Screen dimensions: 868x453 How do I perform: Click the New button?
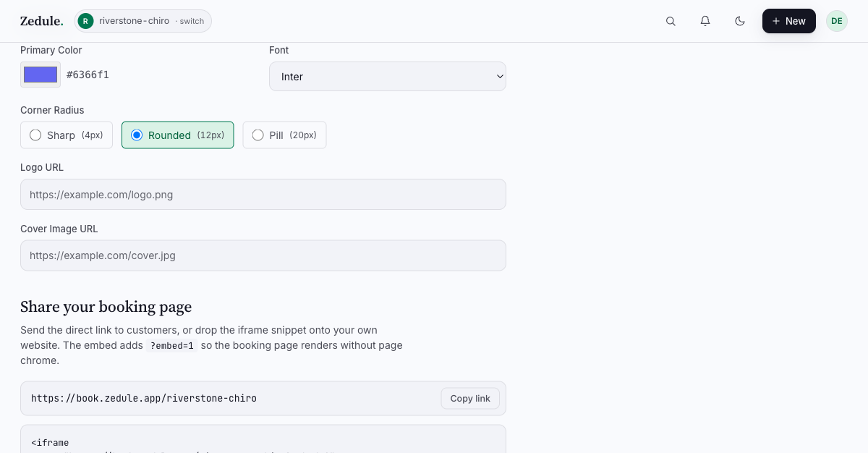(x=789, y=21)
